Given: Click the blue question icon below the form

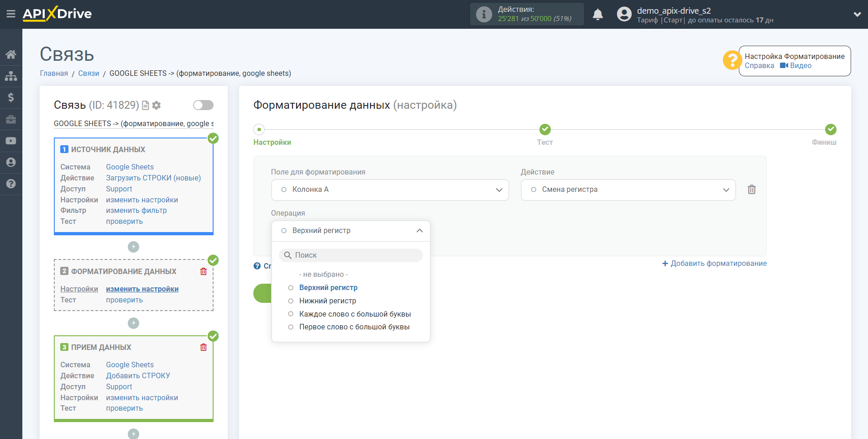Looking at the screenshot, I should (257, 266).
